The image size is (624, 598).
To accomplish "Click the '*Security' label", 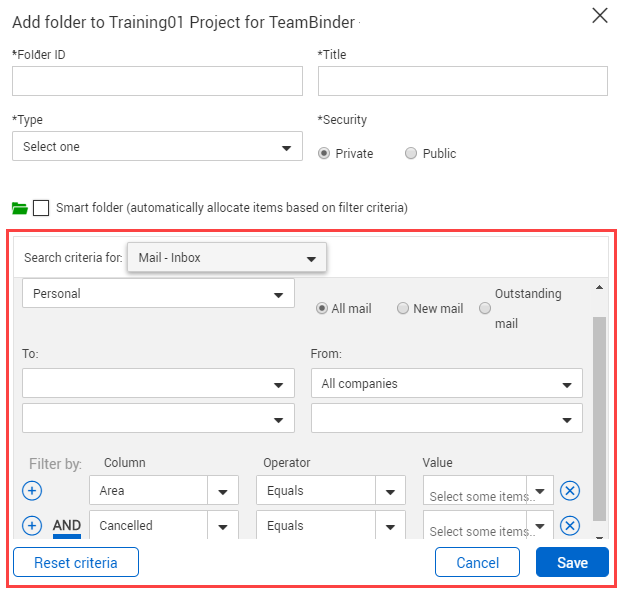I will click(342, 119).
